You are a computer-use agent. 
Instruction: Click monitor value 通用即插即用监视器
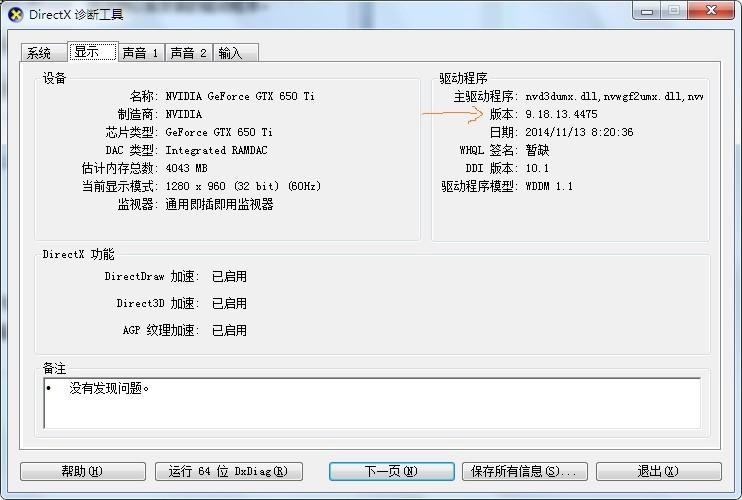pyautogui.click(x=219, y=204)
